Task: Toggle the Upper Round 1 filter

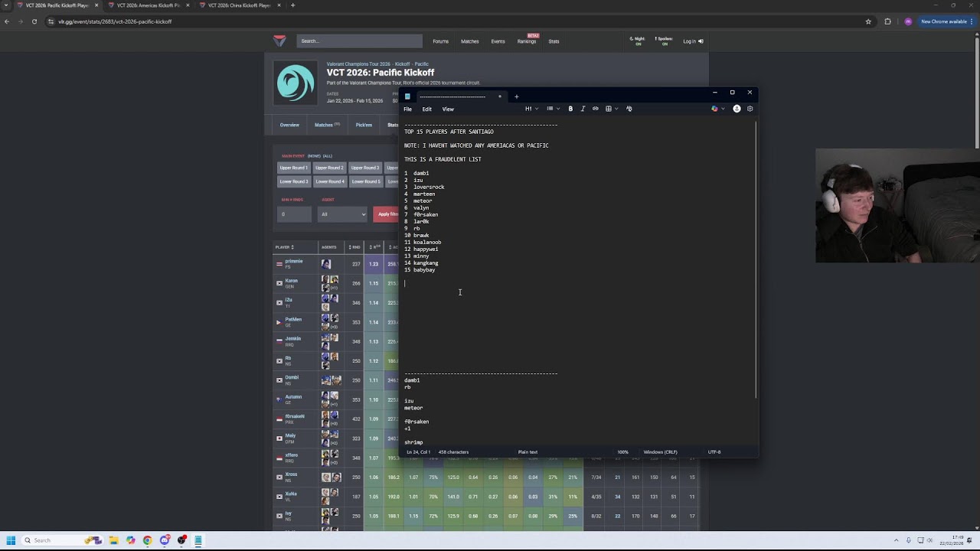Action: [x=294, y=168]
